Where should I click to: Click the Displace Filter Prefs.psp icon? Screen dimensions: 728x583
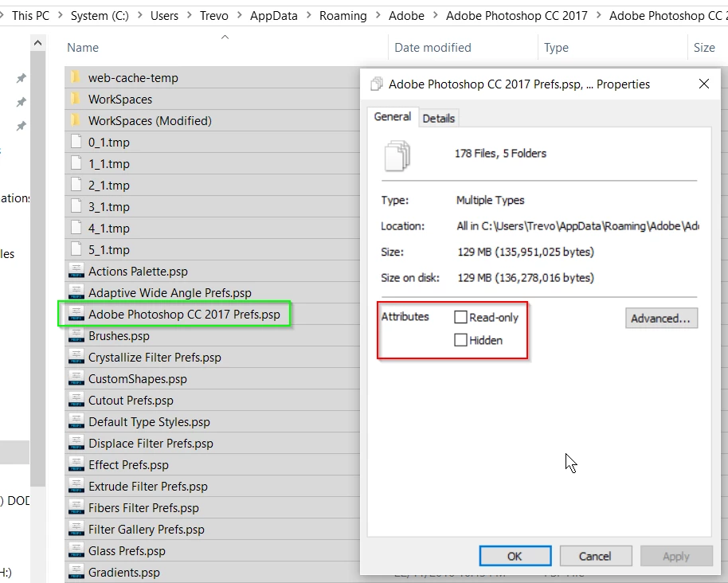click(76, 443)
